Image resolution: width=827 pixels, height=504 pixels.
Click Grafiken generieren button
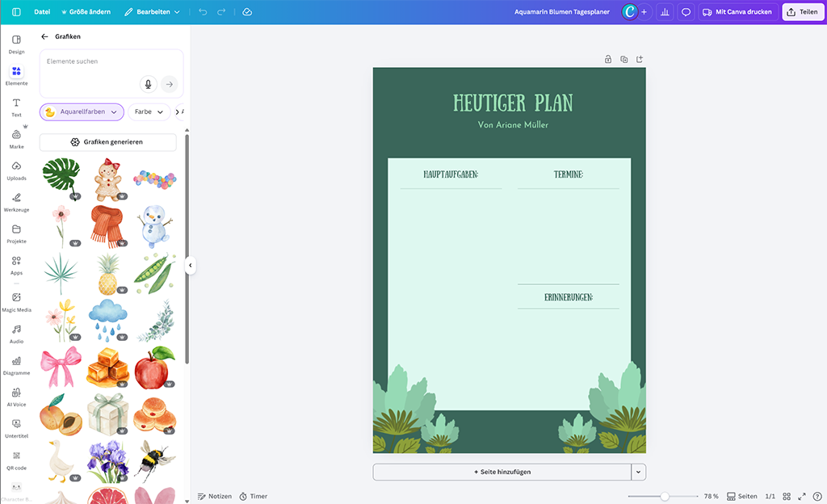[107, 142]
